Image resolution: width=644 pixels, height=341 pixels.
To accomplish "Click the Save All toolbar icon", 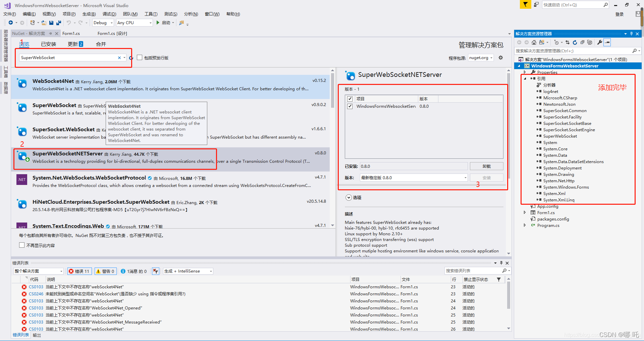I will [x=59, y=23].
